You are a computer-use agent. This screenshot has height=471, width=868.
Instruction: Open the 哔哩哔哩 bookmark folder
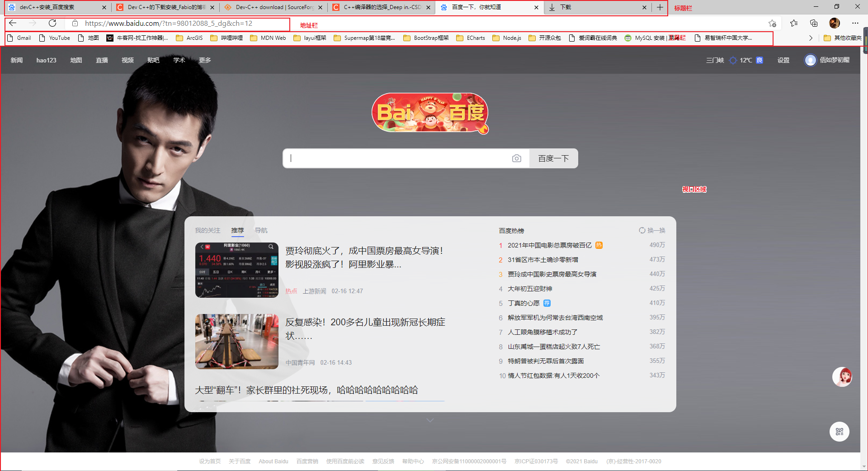(226, 38)
